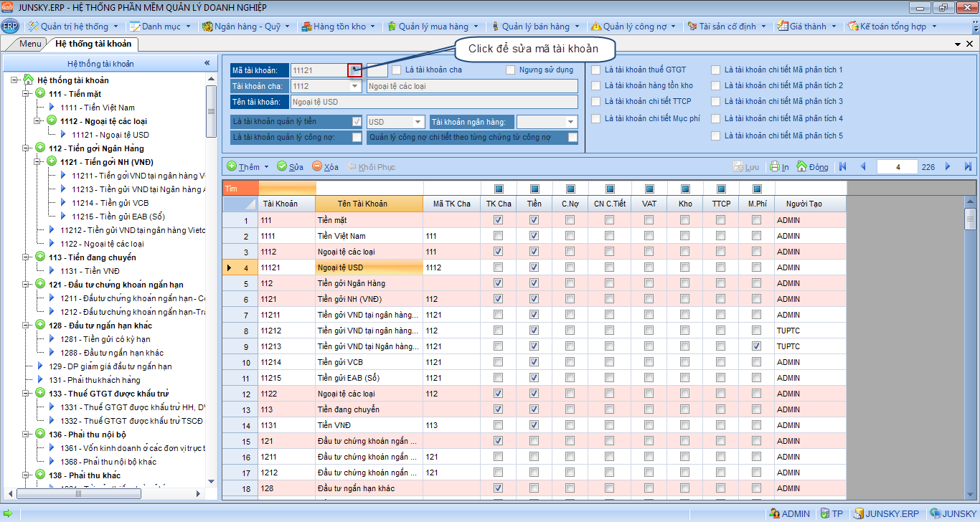Go to the last record arrow

[x=968, y=167]
